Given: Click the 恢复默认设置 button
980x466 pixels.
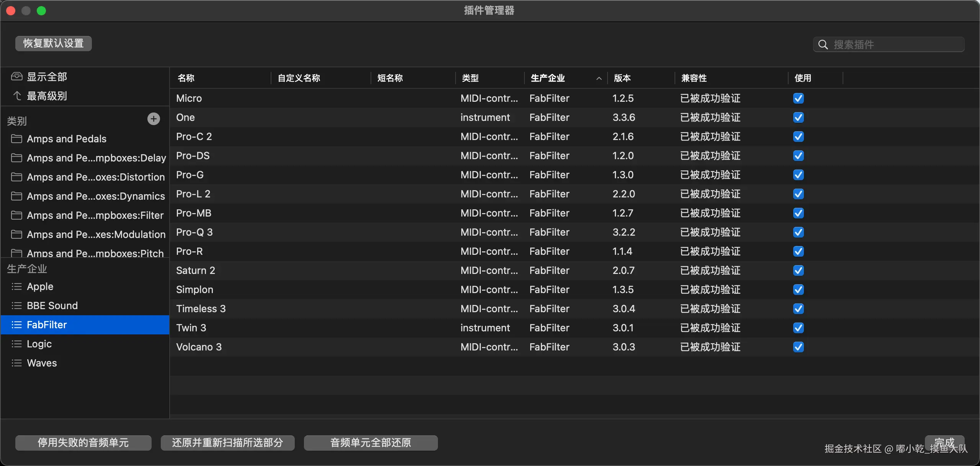Looking at the screenshot, I should point(53,43).
